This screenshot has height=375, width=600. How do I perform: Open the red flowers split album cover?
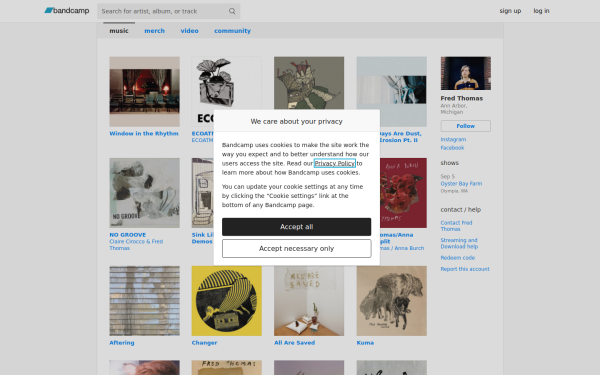[403, 193]
